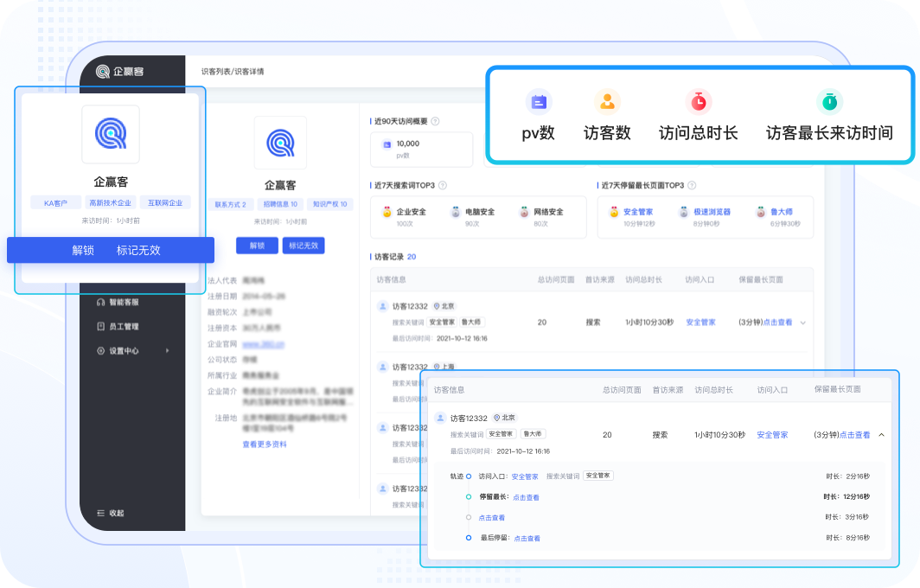Viewport: 920px width, 588px height.
Task: Click 解锁 in the enlarged blue bar
Action: 83,251
